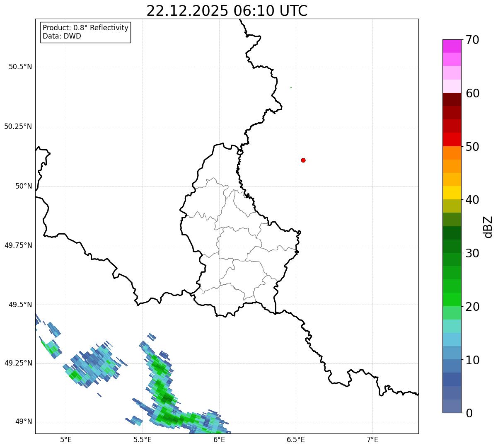Click the '5°E' longitude label
This screenshot has height=448, width=498.
(66, 439)
